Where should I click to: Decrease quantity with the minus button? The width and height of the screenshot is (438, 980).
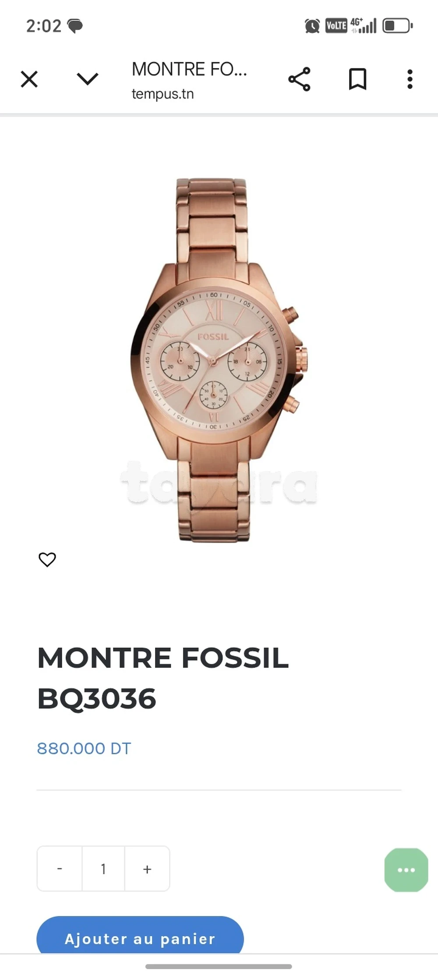coord(60,868)
